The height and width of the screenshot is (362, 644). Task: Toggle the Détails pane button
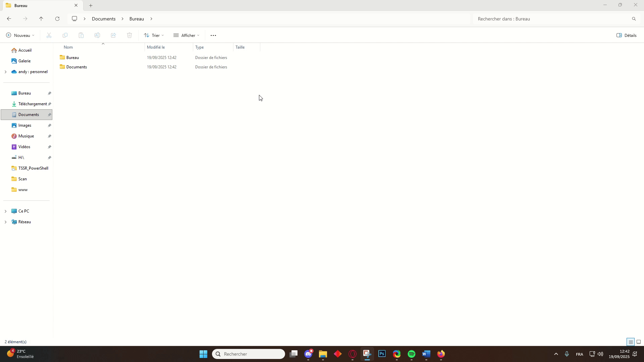(626, 36)
